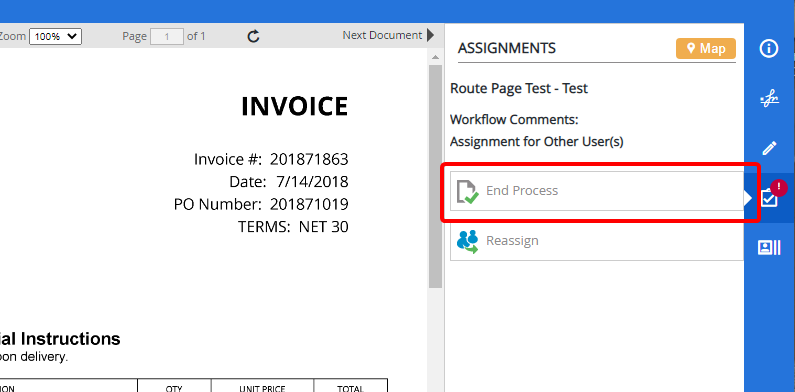Click the Next Document arrow icon
Viewport: 795px width, 392px height.
(430, 35)
